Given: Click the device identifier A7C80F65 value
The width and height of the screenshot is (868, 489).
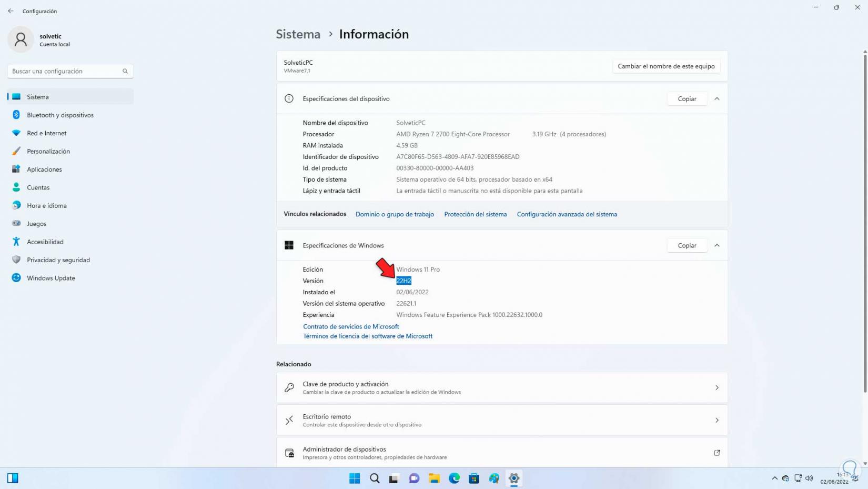Looking at the screenshot, I should 458,157.
